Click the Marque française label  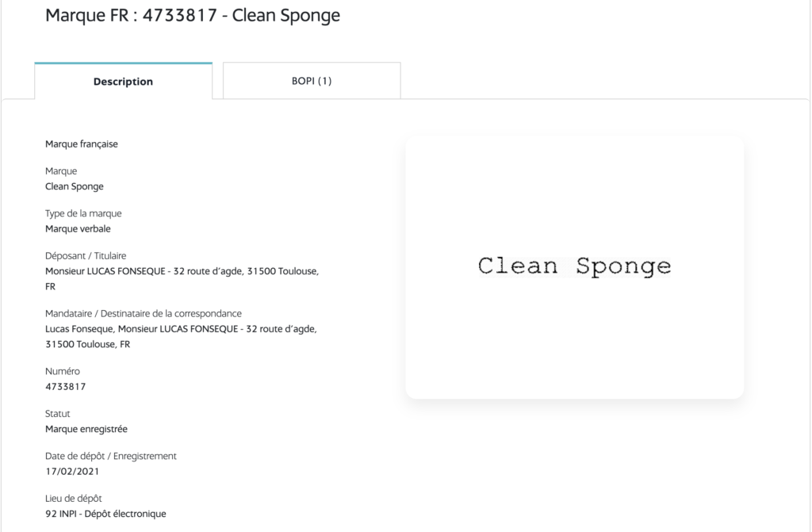81,144
